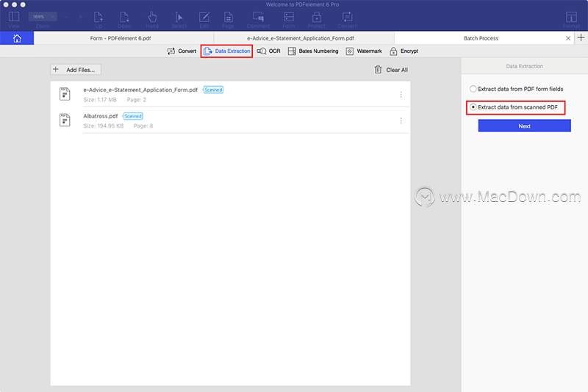Add a new tab with plus button
This screenshot has width=588, height=392.
point(581,37)
